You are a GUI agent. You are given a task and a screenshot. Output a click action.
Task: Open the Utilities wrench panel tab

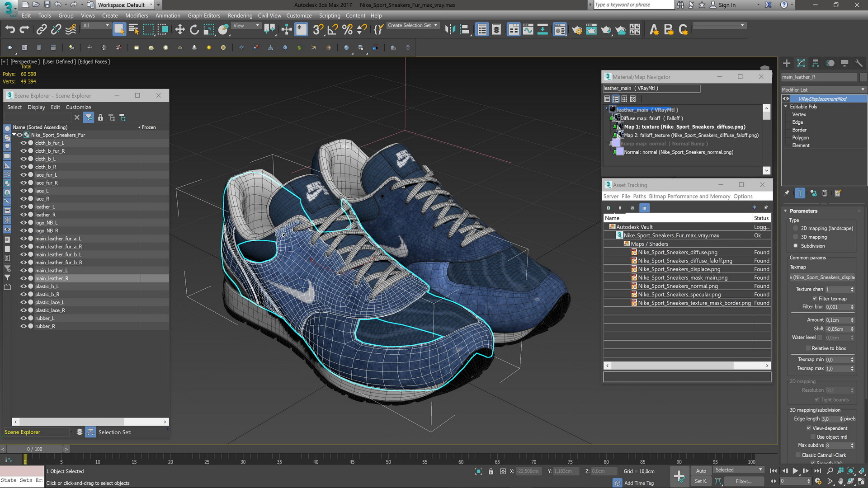(x=859, y=63)
